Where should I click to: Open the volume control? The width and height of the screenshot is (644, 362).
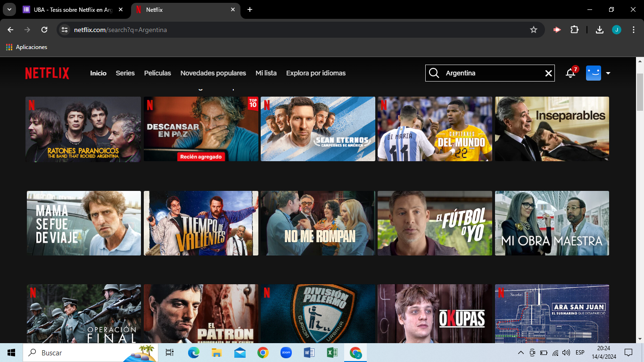(566, 353)
